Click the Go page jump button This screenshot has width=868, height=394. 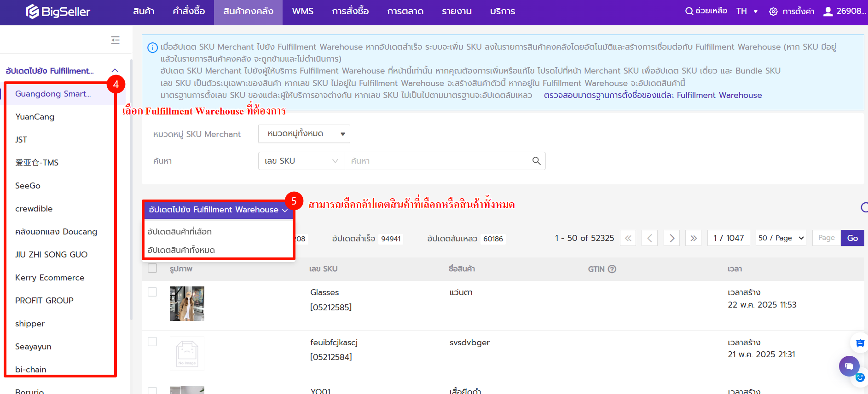click(x=852, y=238)
